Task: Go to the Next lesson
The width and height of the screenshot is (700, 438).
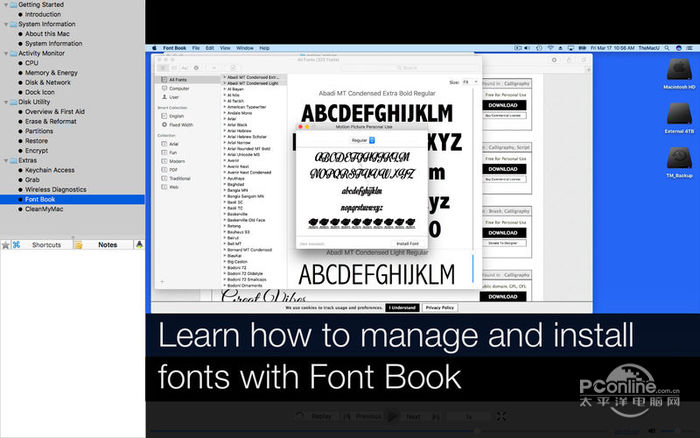Action: click(422, 417)
